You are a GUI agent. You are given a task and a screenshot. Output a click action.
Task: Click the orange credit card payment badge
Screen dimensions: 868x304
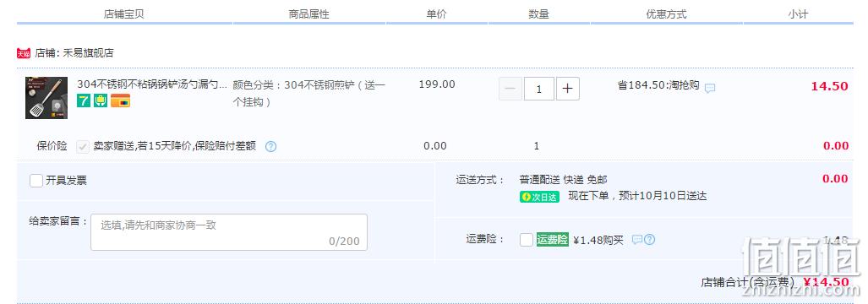pos(120,100)
